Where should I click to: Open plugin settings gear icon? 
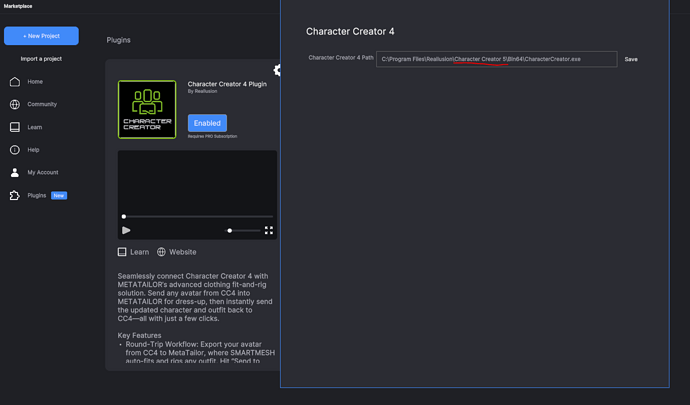[277, 70]
